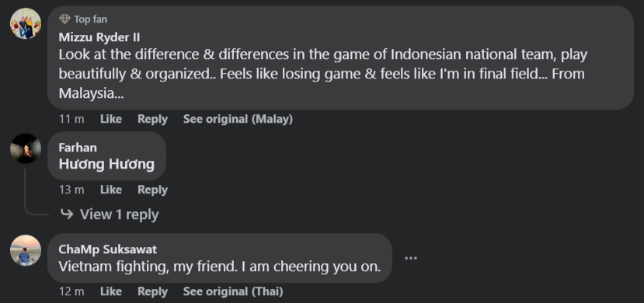Open Farhan's profile avatar
The width and height of the screenshot is (644, 303).
pyautogui.click(x=26, y=148)
